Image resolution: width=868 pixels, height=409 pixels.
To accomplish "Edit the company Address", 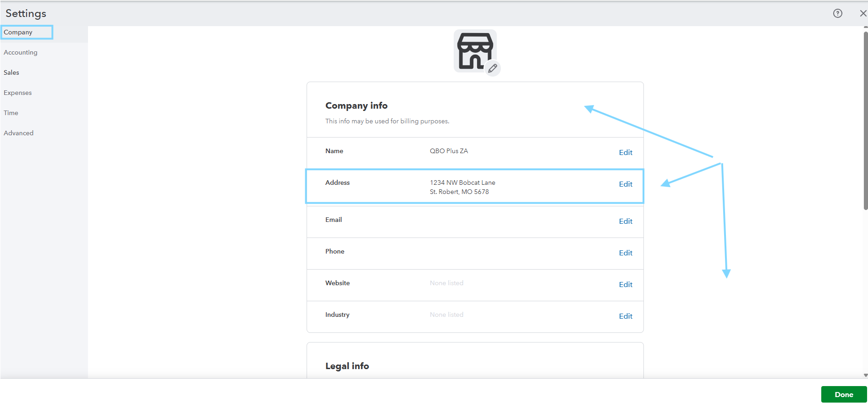I will 626,184.
